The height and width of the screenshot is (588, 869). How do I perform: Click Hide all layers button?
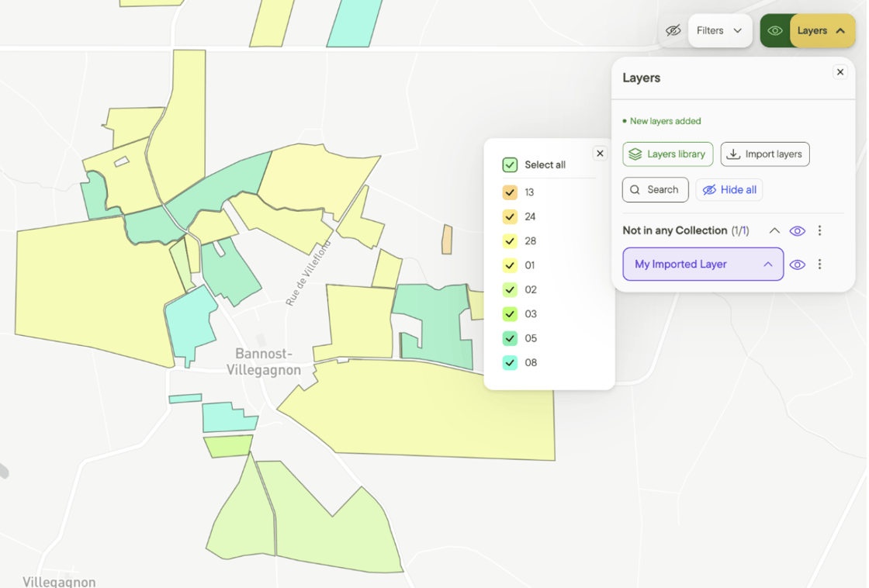(729, 189)
